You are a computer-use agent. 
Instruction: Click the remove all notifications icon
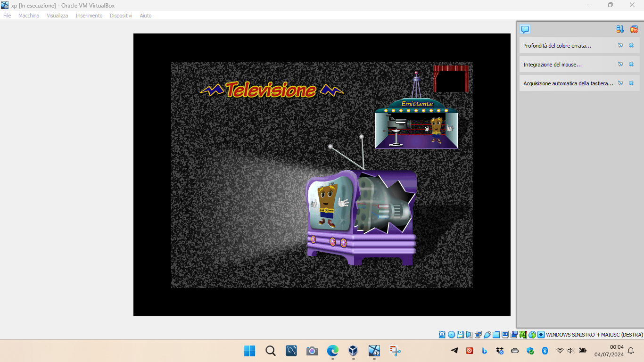[x=634, y=29]
